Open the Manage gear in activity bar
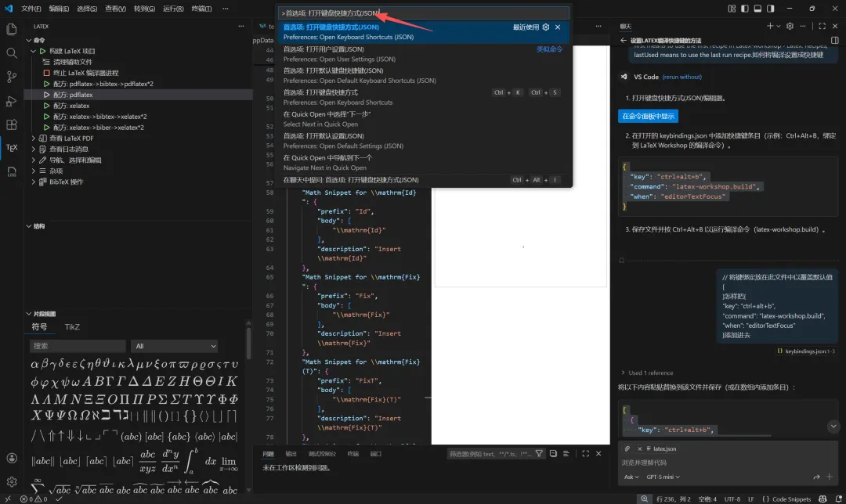846x504 pixels. (x=11, y=482)
